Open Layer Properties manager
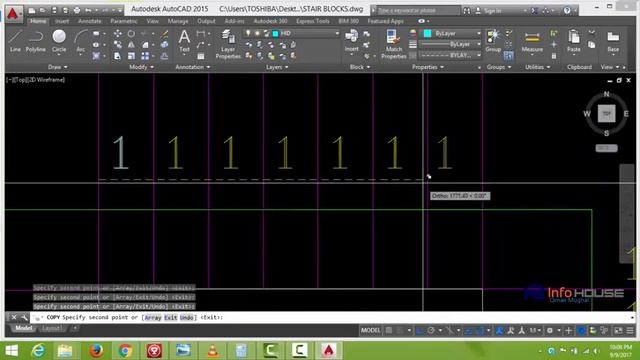Image resolution: width=640 pixels, height=360 pixels. click(x=228, y=44)
